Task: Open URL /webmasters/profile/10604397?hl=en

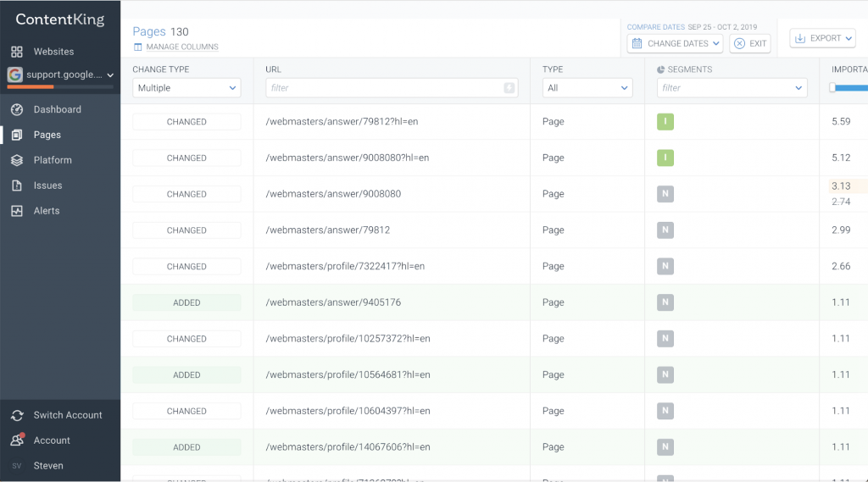Action: 348,411
